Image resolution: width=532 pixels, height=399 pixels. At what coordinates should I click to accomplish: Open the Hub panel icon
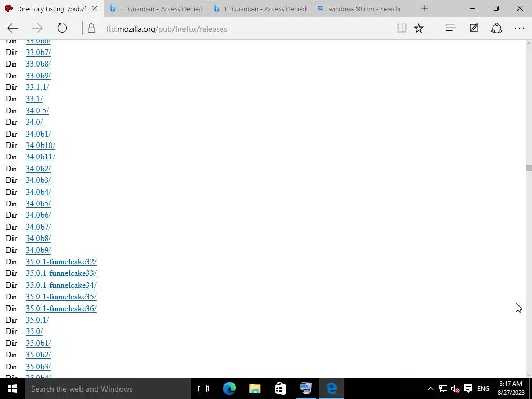(x=450, y=28)
